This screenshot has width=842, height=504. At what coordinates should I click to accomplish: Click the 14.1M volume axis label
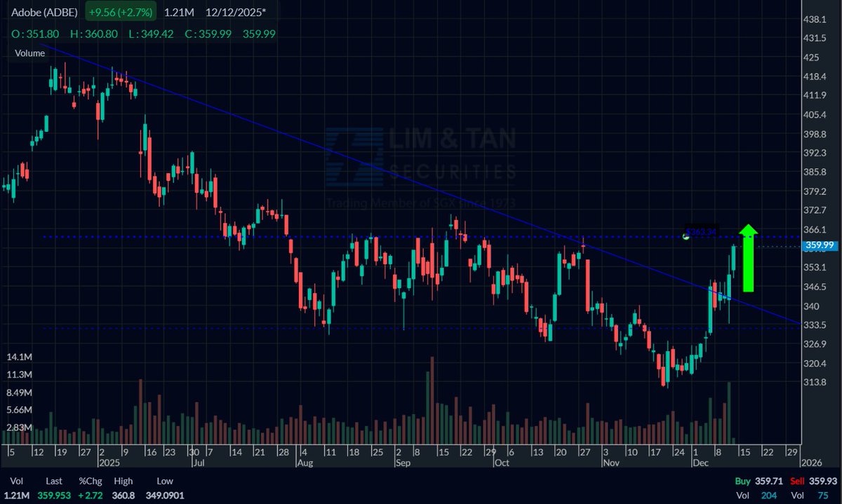(19, 357)
